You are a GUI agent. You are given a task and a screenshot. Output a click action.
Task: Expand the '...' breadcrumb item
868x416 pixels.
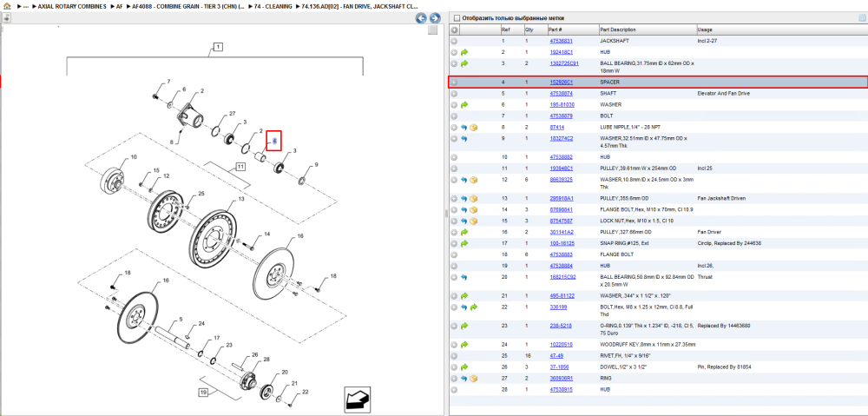click(x=25, y=6)
